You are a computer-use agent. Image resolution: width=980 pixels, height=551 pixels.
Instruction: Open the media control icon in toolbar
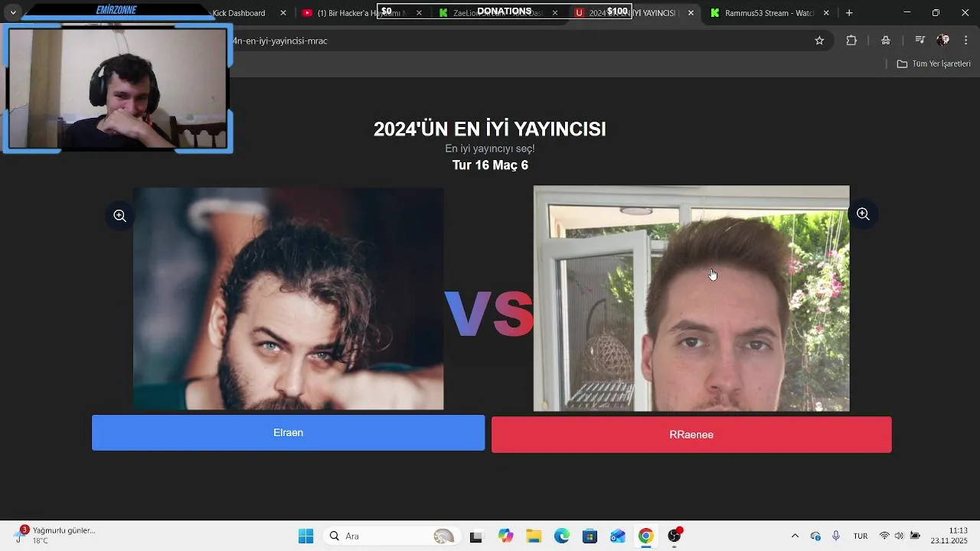(x=920, y=41)
